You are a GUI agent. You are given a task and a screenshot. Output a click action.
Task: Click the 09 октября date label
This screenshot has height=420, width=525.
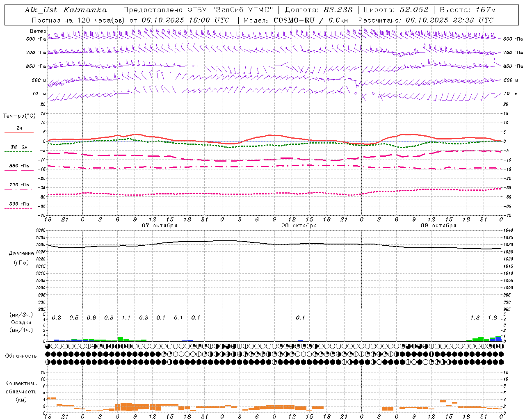(438, 226)
